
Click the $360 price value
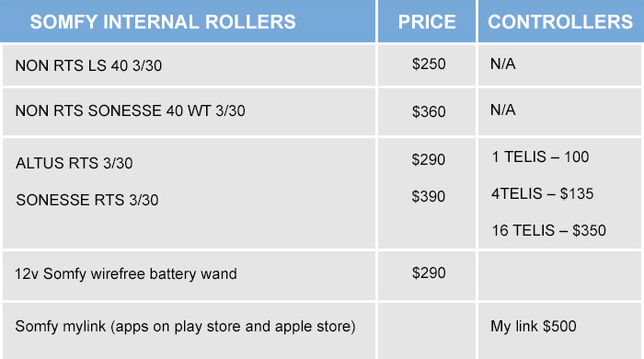tap(429, 111)
